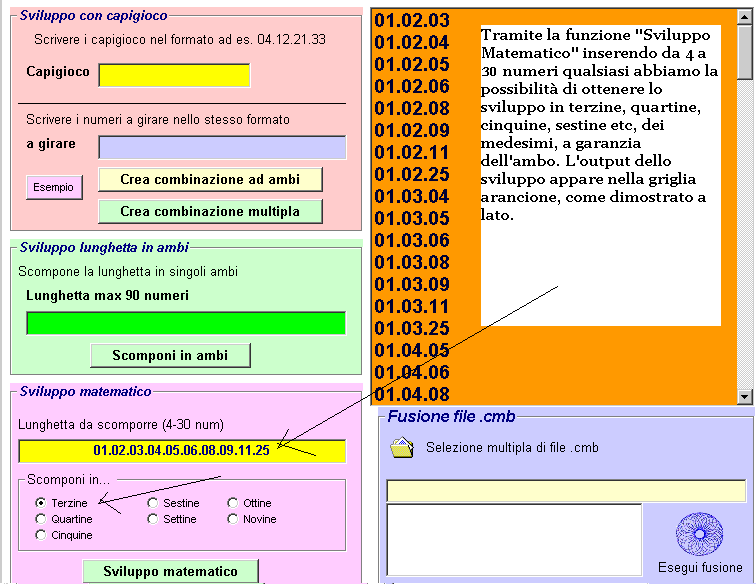Select the Novine radio option
Image resolution: width=756 pixels, height=584 pixels.
(x=233, y=519)
